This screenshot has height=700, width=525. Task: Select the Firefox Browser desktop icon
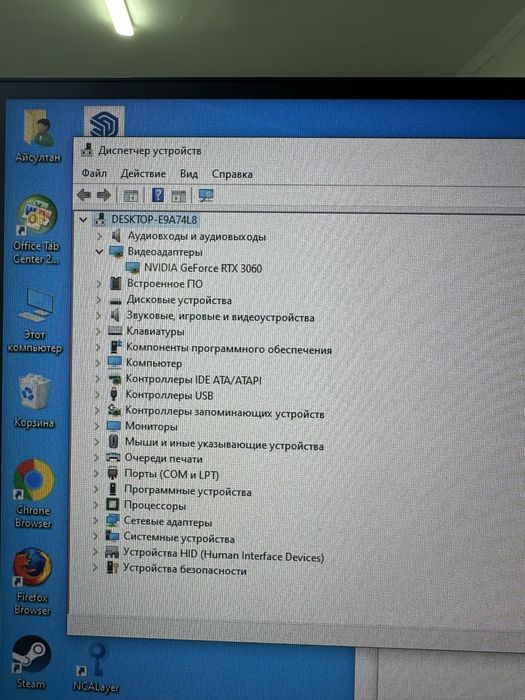coord(32,582)
